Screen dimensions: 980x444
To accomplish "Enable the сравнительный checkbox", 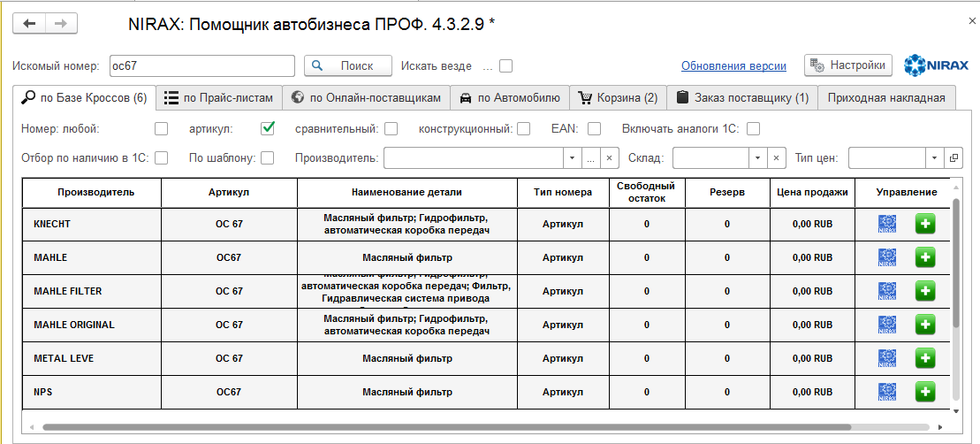I will click(391, 129).
